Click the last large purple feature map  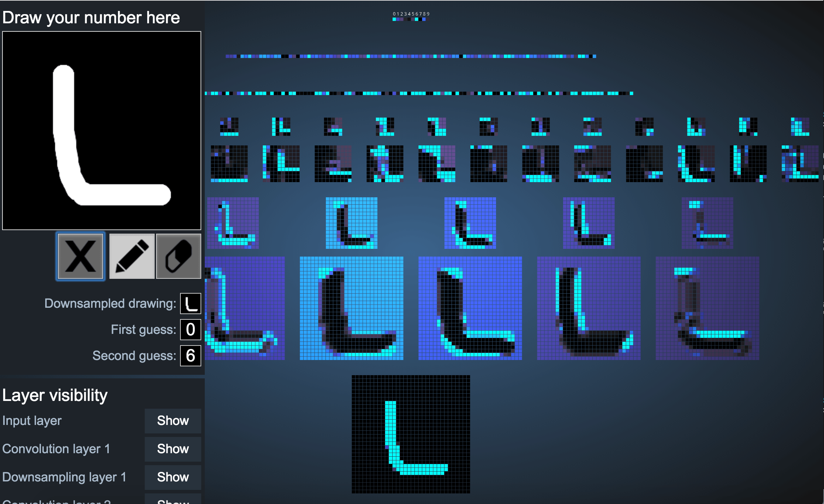click(x=707, y=308)
